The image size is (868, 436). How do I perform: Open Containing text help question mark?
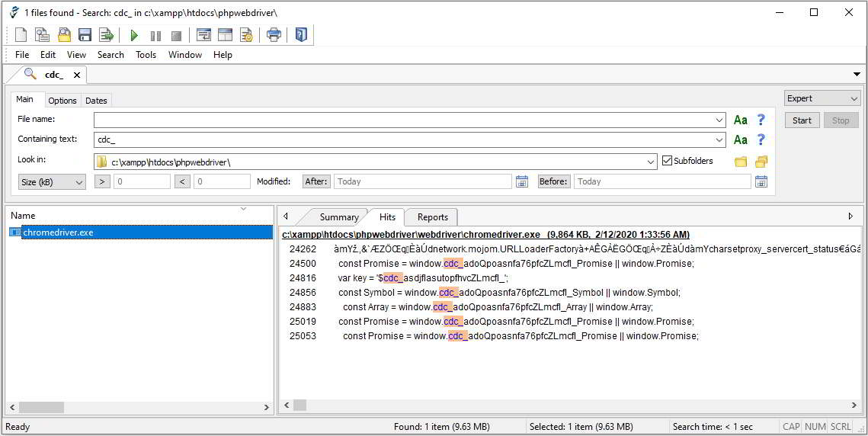[x=761, y=139]
